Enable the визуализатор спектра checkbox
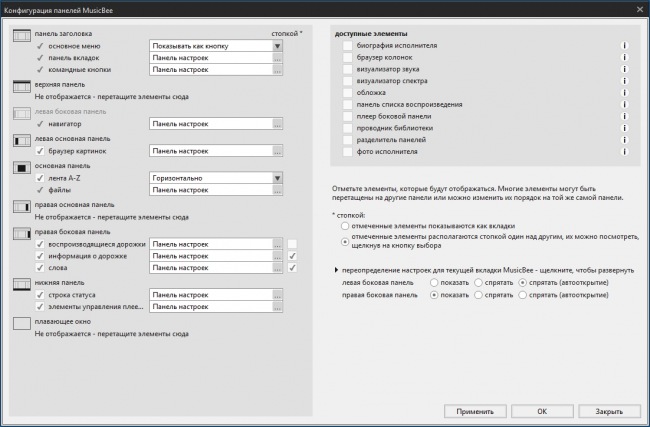Screen dimensions: 650x427 click(x=347, y=81)
